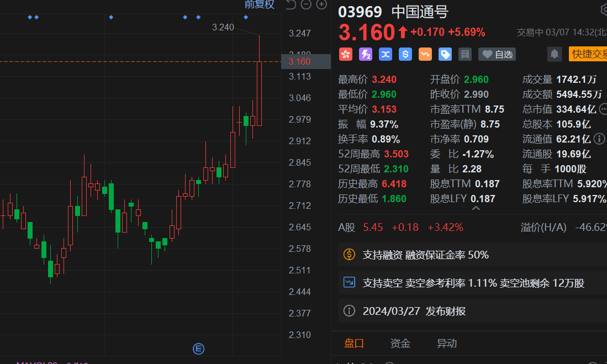Click the orange downward-trend short selling icon

click(x=425, y=55)
